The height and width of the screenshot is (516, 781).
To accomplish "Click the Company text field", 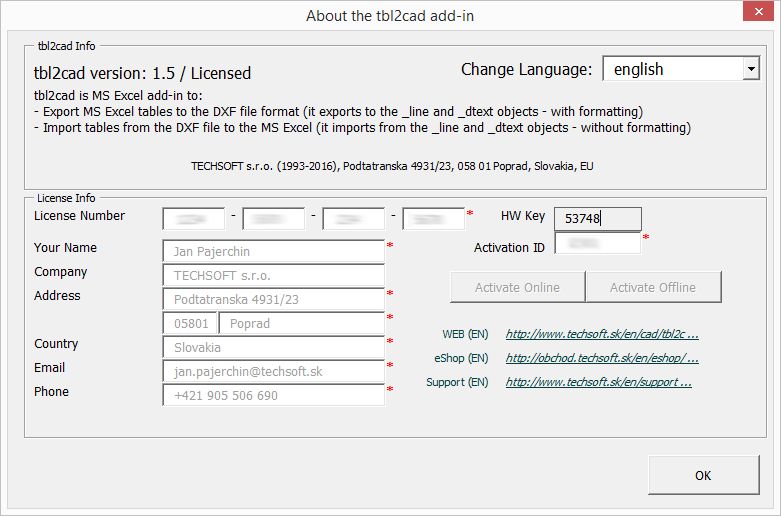I will point(273,275).
